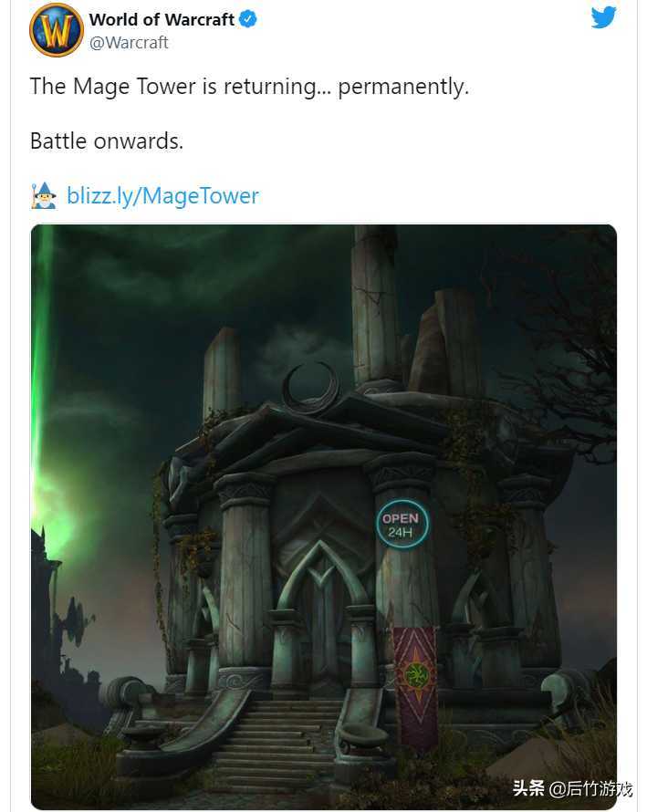Click the 'Battle onwards.' line
The height and width of the screenshot is (812, 647).
click(x=107, y=141)
